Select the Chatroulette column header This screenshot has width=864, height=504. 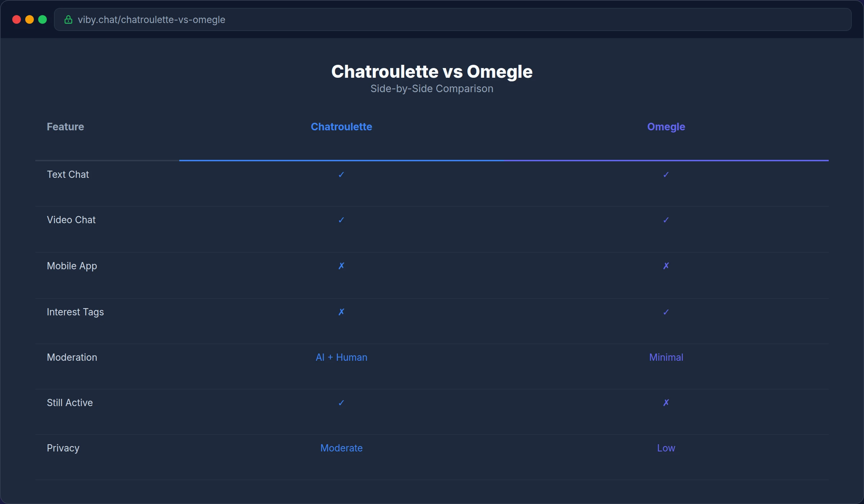[341, 127]
